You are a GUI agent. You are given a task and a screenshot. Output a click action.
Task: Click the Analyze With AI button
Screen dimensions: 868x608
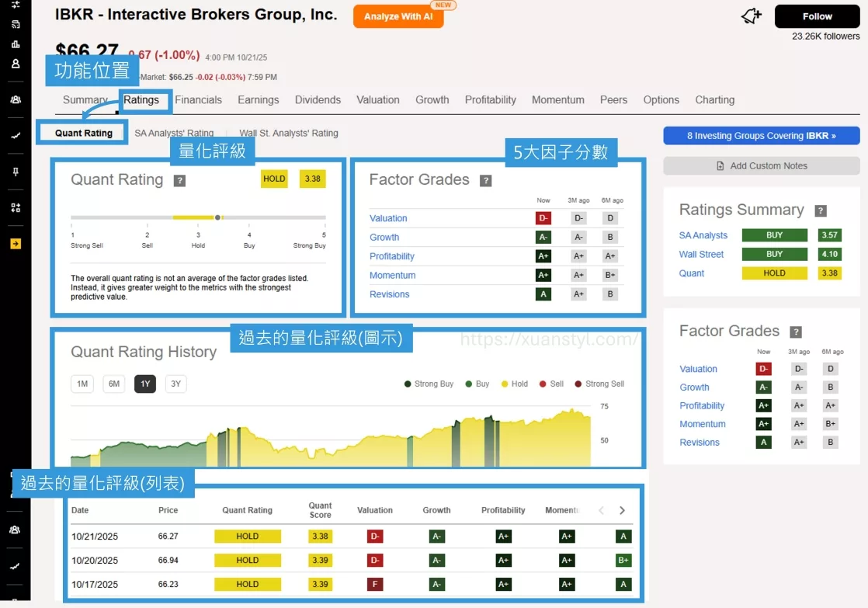point(398,16)
